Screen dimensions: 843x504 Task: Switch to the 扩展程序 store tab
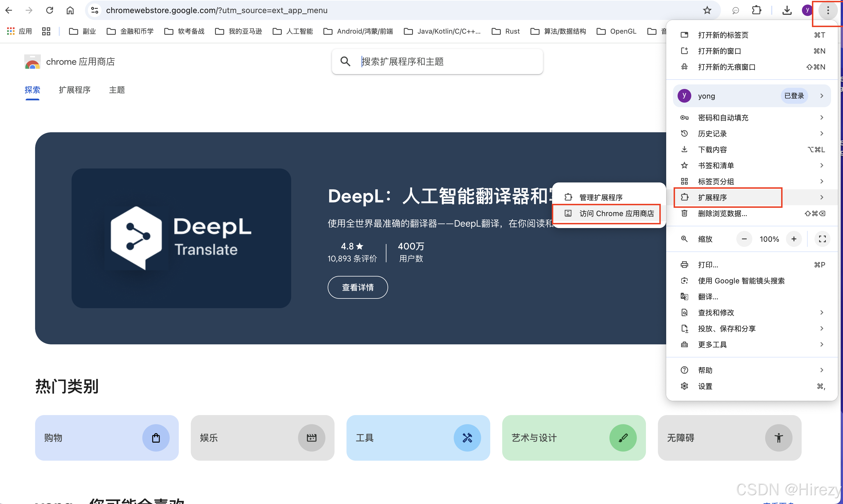click(74, 90)
